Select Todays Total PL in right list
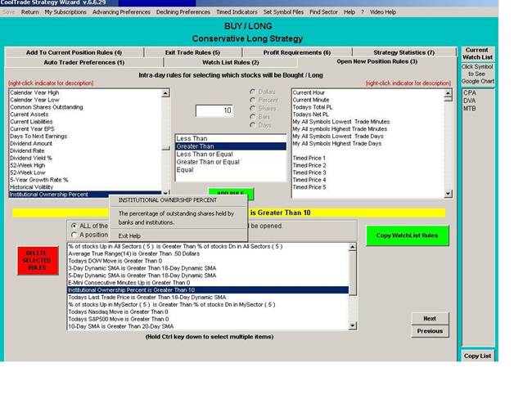Screen dimensions: 532x399 (x=367, y=107)
